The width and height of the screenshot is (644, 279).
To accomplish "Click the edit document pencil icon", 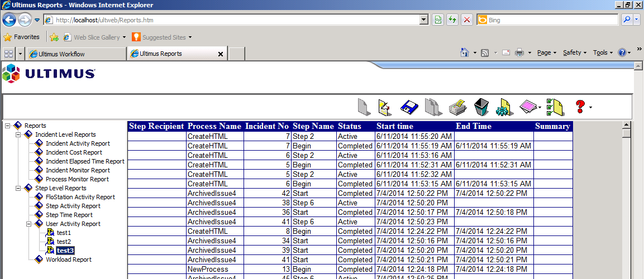I will (x=385, y=107).
